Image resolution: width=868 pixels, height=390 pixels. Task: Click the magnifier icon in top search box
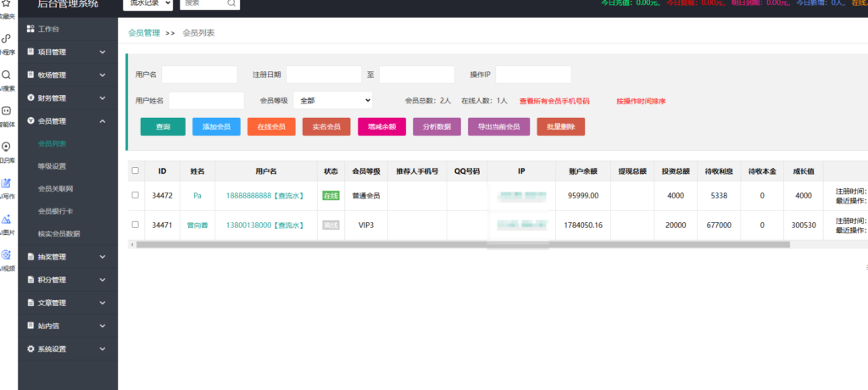[231, 3]
